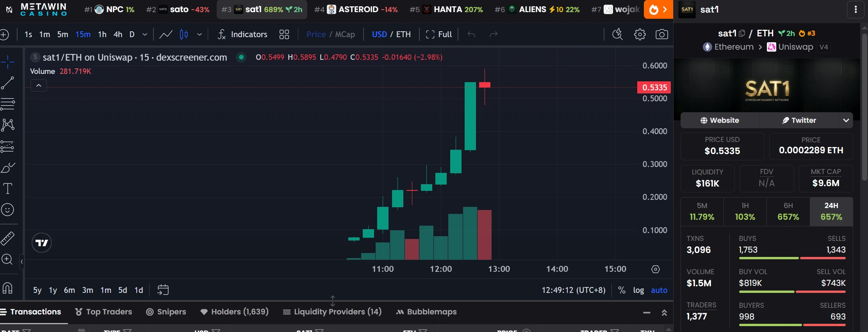The image size is (868, 332).
Task: Take a chart snapshot with the camera icon
Action: (x=661, y=34)
